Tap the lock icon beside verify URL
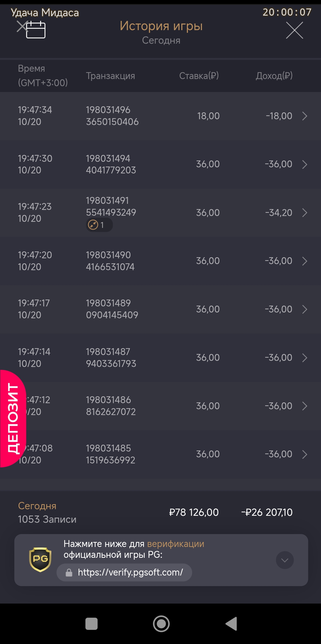Image resolution: width=321 pixels, height=644 pixels. (x=69, y=573)
